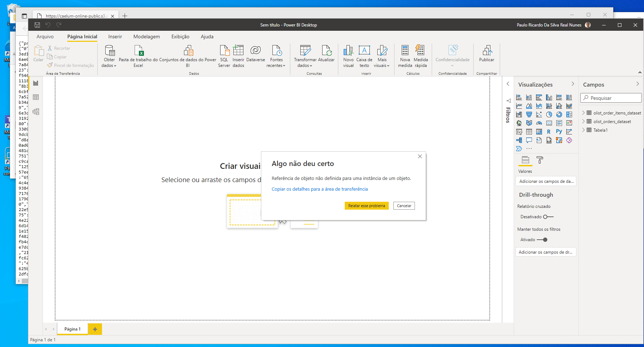Open the Fields well icon tab
Screen dimensions: 644x347
(525, 160)
